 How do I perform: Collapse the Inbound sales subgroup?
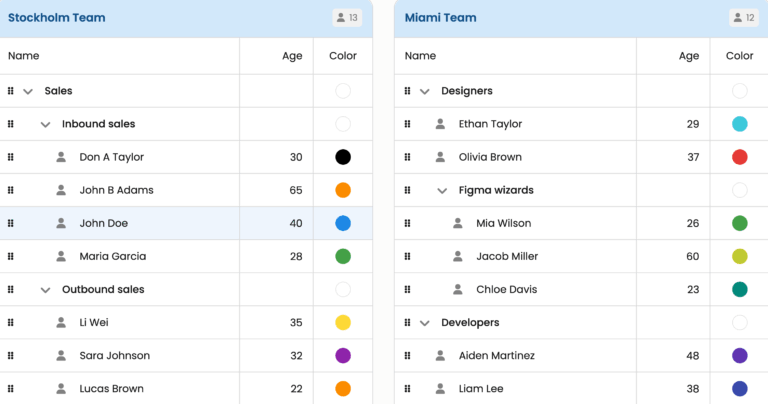45,124
